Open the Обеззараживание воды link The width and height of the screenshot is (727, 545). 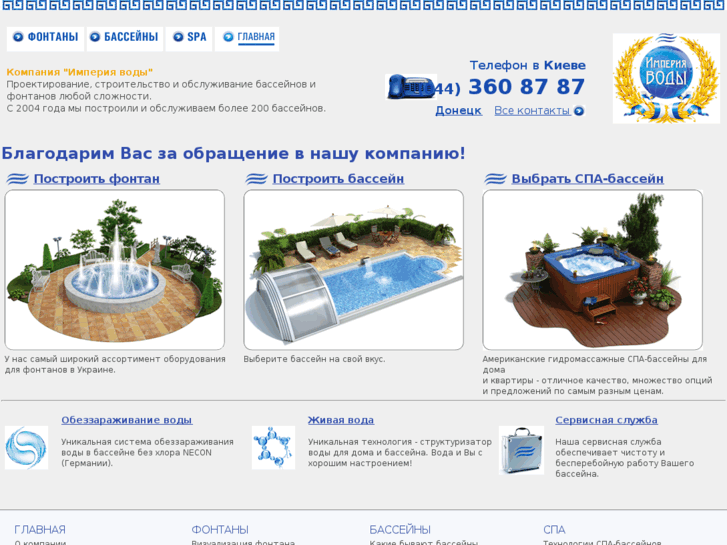tap(127, 420)
